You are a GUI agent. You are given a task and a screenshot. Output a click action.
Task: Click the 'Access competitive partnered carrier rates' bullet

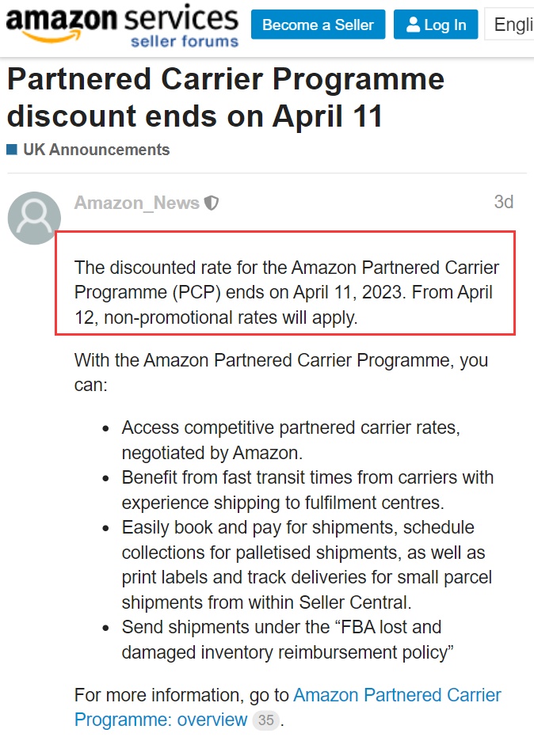(x=291, y=440)
